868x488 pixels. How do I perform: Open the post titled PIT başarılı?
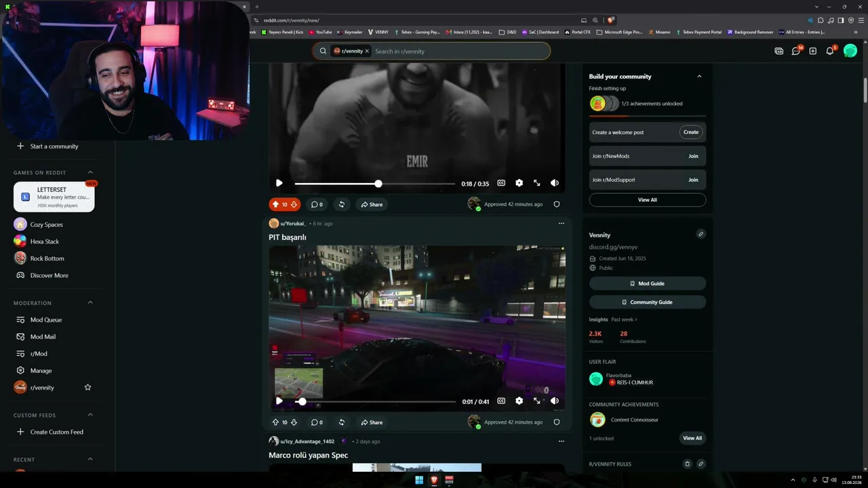point(288,237)
